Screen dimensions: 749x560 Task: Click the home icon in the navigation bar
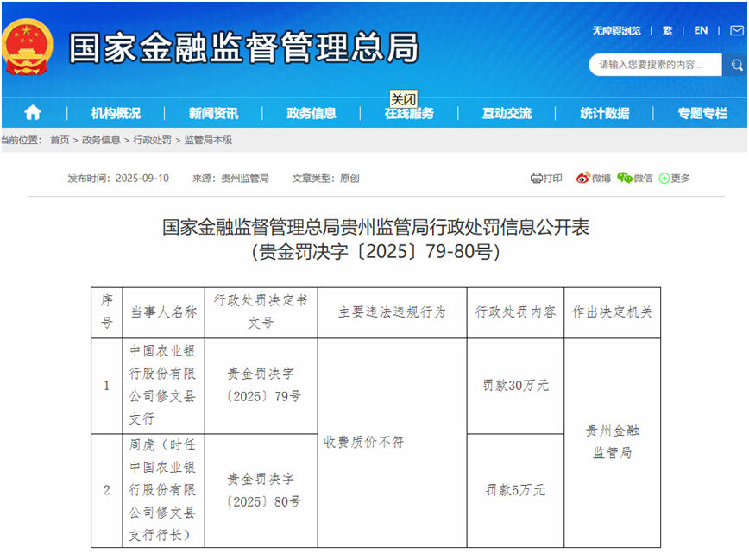pos(32,113)
